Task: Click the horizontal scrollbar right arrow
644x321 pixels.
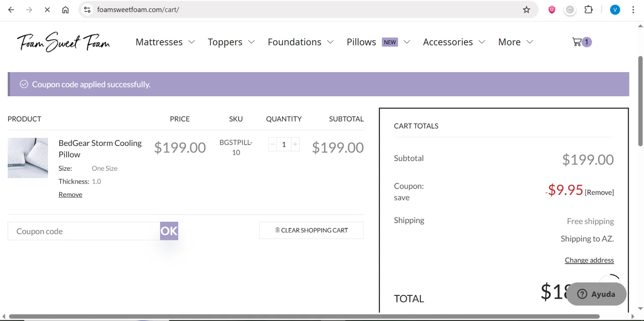Action: click(633, 317)
